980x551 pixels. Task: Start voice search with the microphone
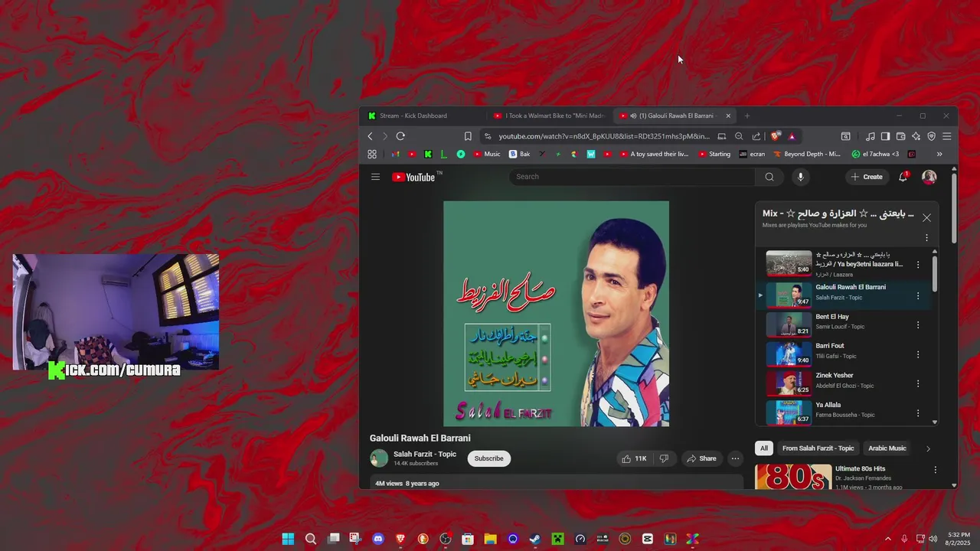(x=800, y=177)
